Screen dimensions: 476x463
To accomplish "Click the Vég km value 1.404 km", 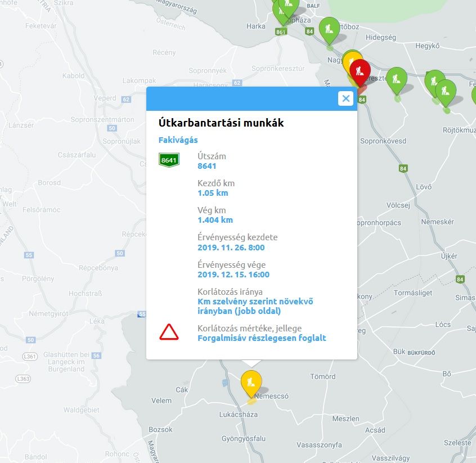I will [x=215, y=220].
